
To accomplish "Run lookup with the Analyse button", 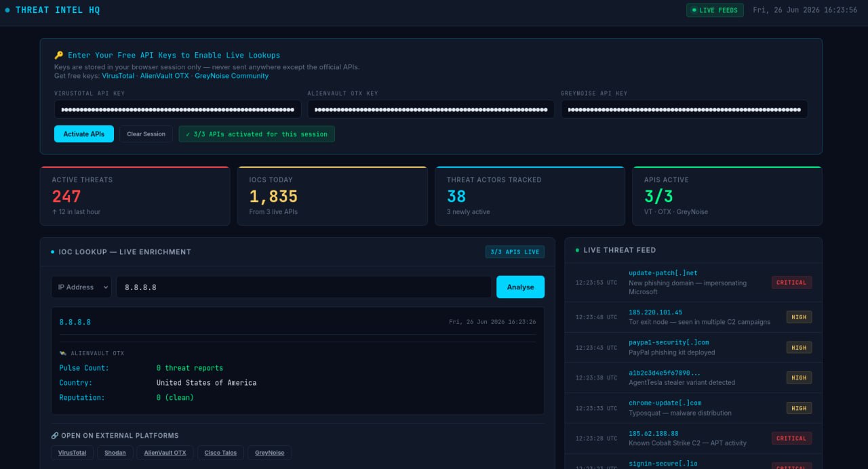I will coord(520,287).
